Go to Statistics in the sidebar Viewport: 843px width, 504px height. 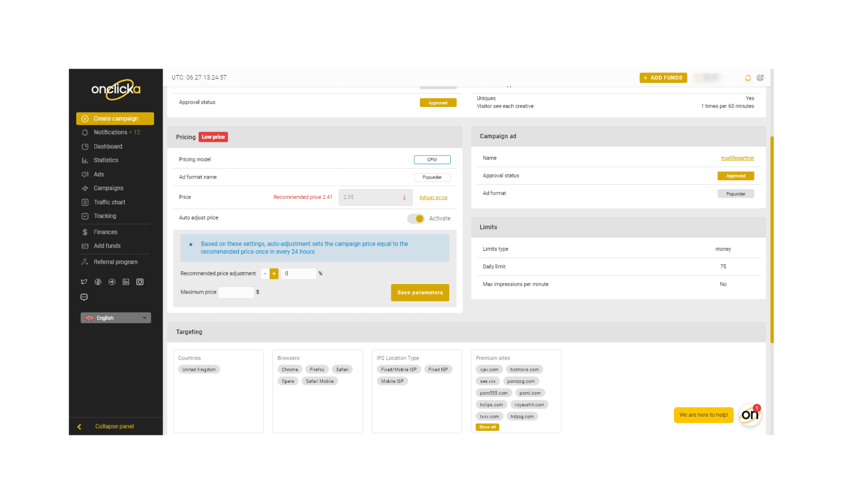(x=106, y=160)
